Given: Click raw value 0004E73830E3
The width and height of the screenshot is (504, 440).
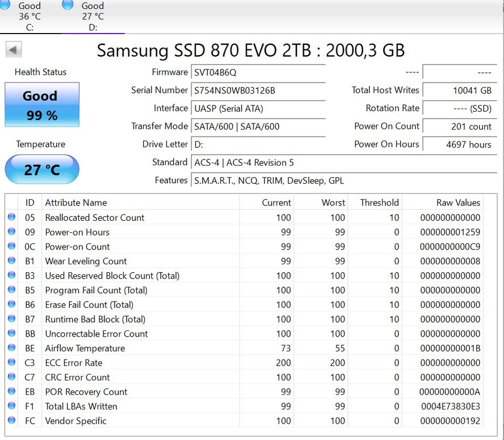Looking at the screenshot, I should (450, 406).
